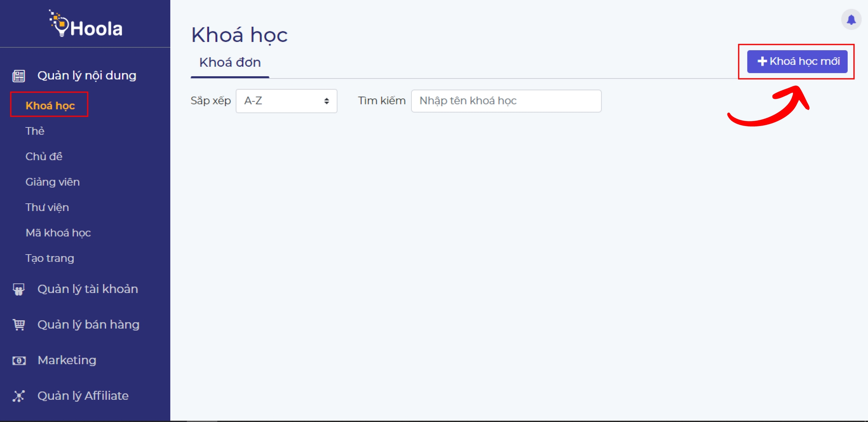
Task: Click the Quản lý tài khoản people icon
Action: [19, 289]
